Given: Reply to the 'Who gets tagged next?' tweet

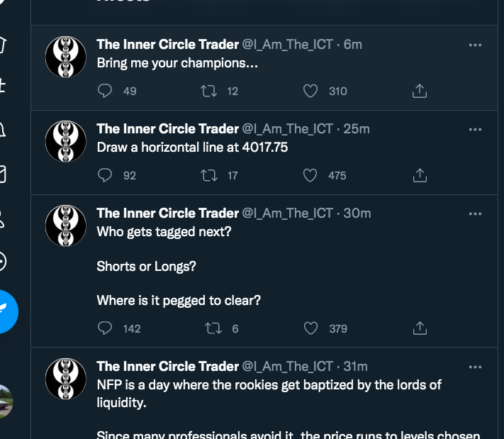Looking at the screenshot, I should click(x=105, y=328).
